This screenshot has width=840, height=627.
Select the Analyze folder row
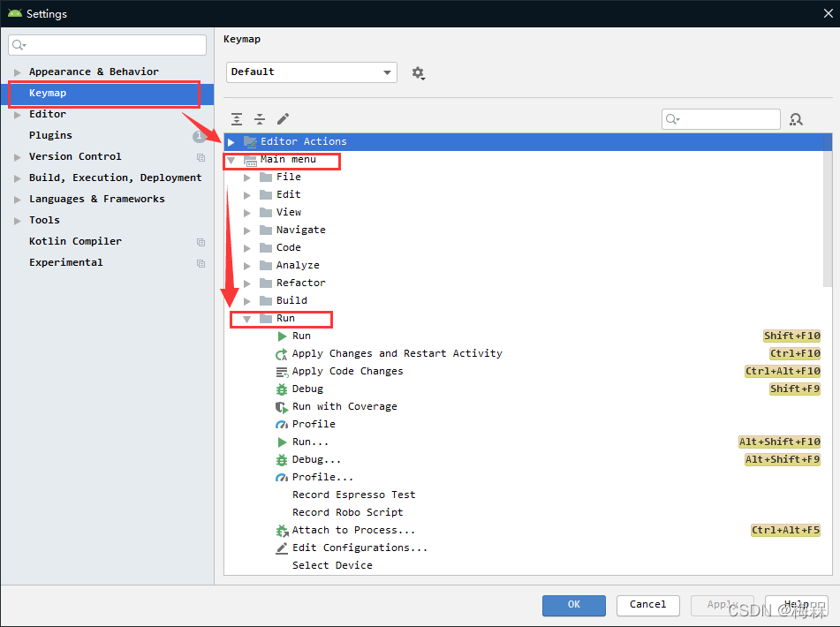[x=524, y=266]
